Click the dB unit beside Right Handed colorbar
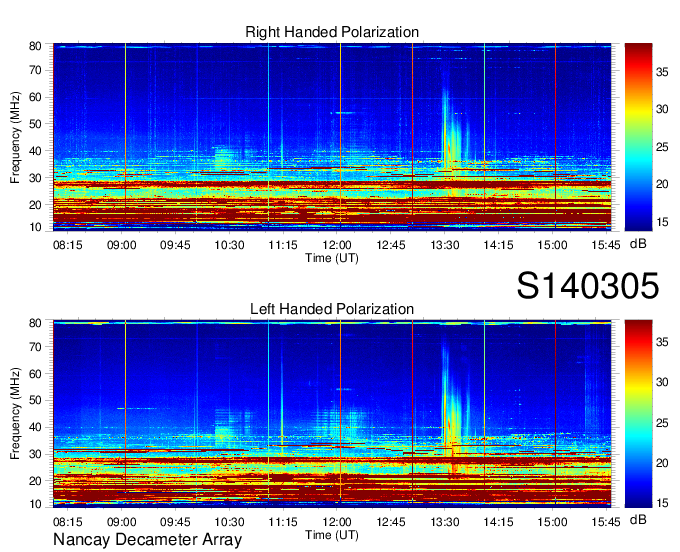 point(638,244)
